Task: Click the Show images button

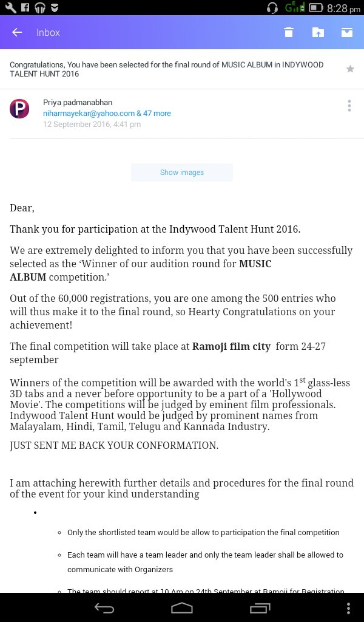Action: pyautogui.click(x=182, y=173)
